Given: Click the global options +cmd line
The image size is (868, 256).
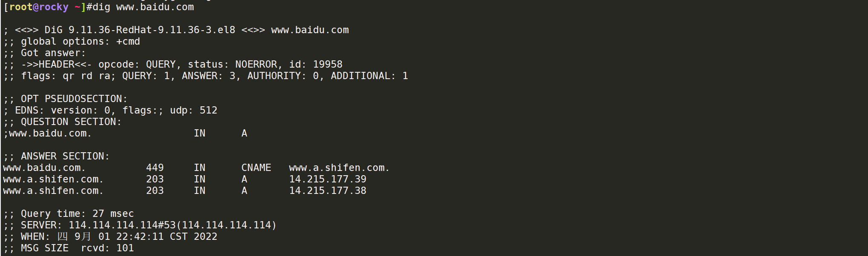Looking at the screenshot, I should (x=72, y=42).
